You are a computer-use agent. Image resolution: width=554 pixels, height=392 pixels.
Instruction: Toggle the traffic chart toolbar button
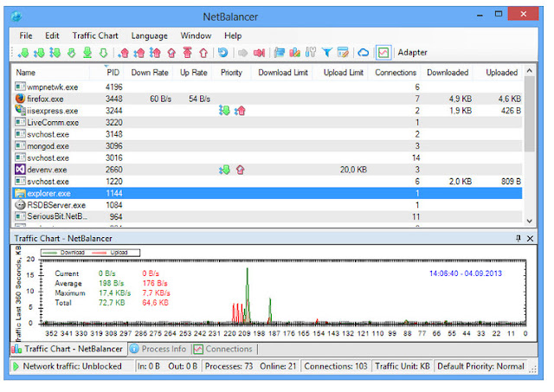(383, 53)
